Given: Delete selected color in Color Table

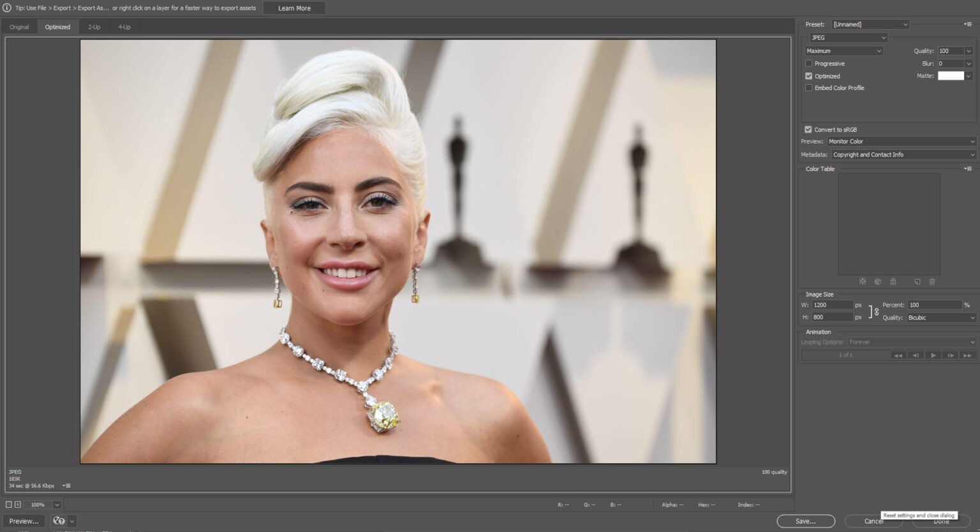Looking at the screenshot, I should (932, 281).
